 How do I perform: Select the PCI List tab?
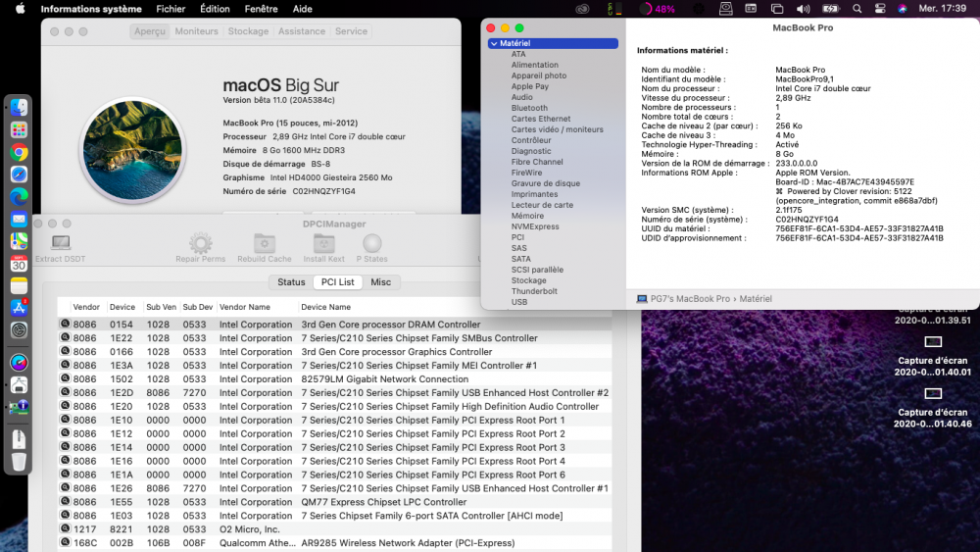[x=337, y=282]
